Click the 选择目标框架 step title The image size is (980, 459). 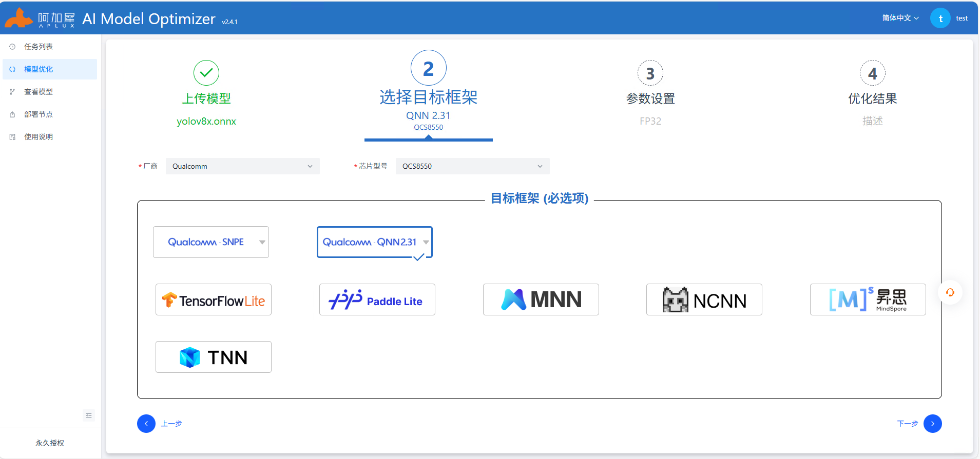tap(429, 97)
